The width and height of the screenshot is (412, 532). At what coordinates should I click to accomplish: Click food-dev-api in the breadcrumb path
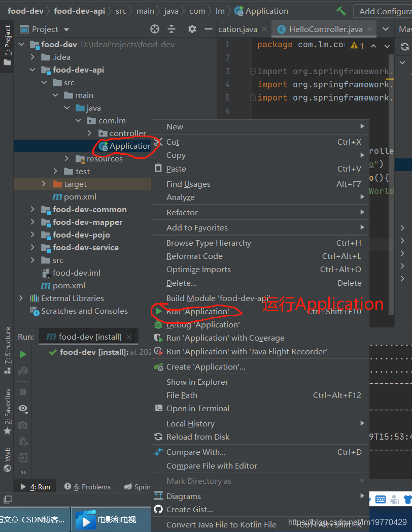point(79,11)
